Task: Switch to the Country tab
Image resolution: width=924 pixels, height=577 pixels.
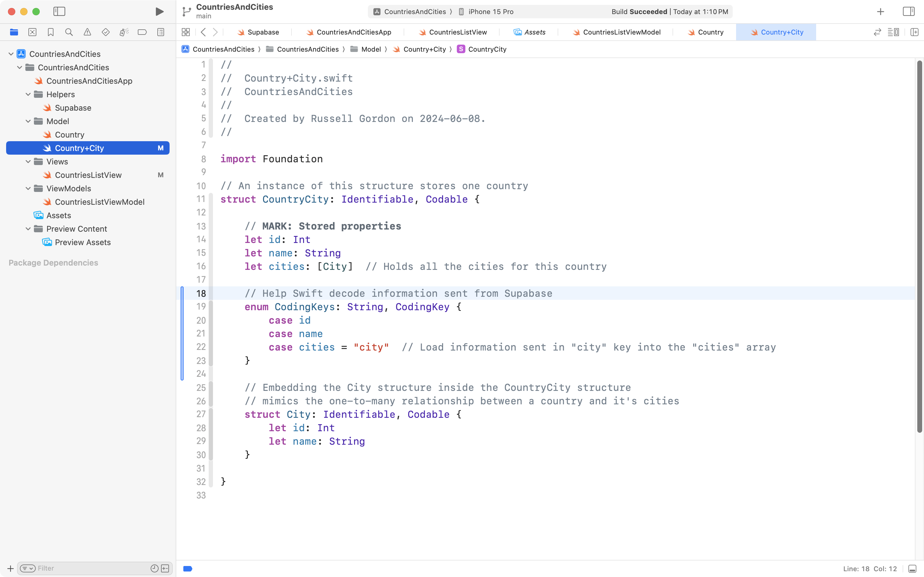Action: (x=710, y=32)
